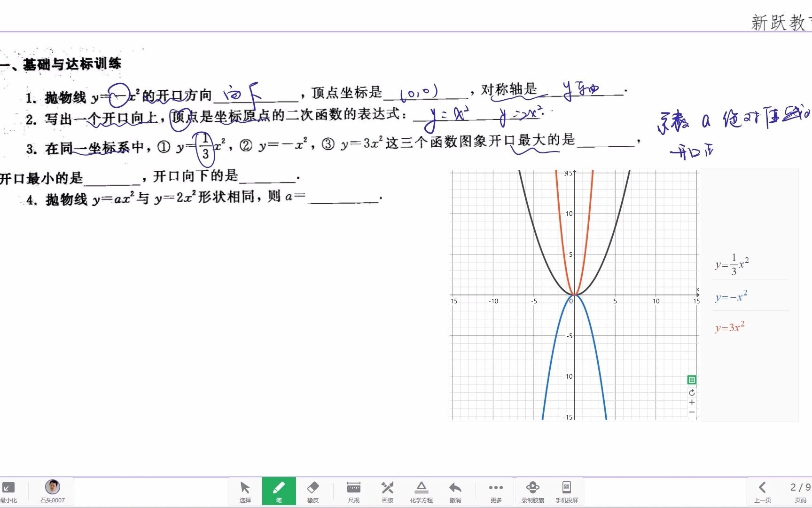Open the 画板 drawing board tool
Screen dimensions: 812x508
click(388, 492)
